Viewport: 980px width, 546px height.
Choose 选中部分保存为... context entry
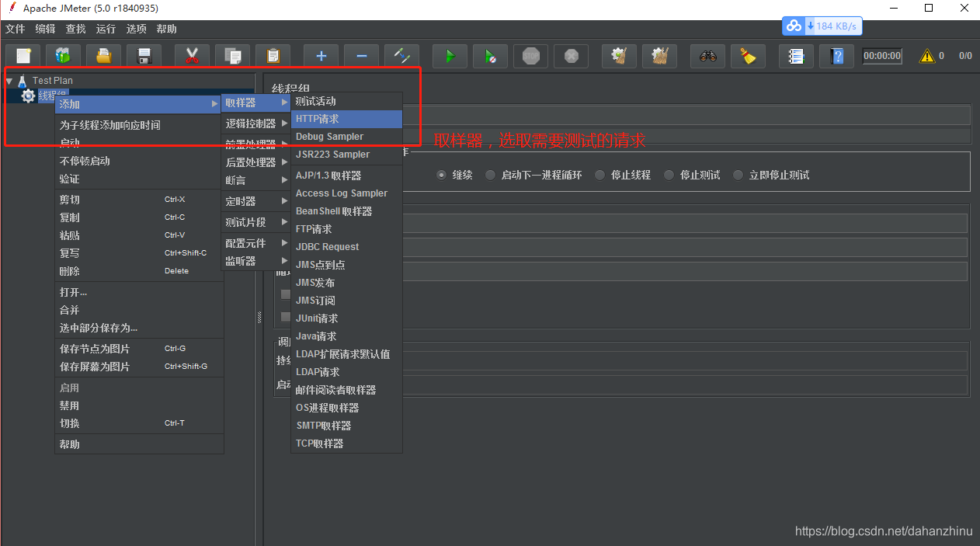pos(139,328)
